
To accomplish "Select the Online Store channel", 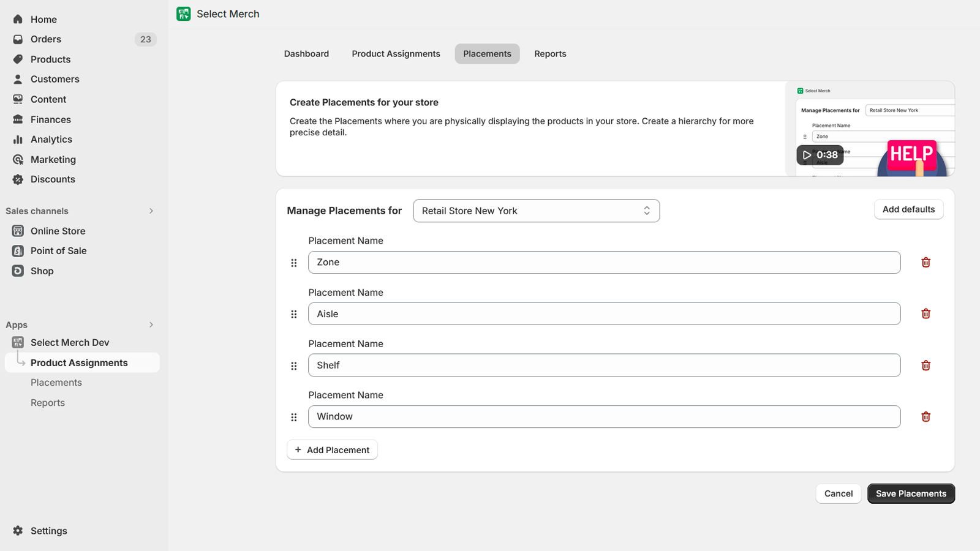I will 58,231.
